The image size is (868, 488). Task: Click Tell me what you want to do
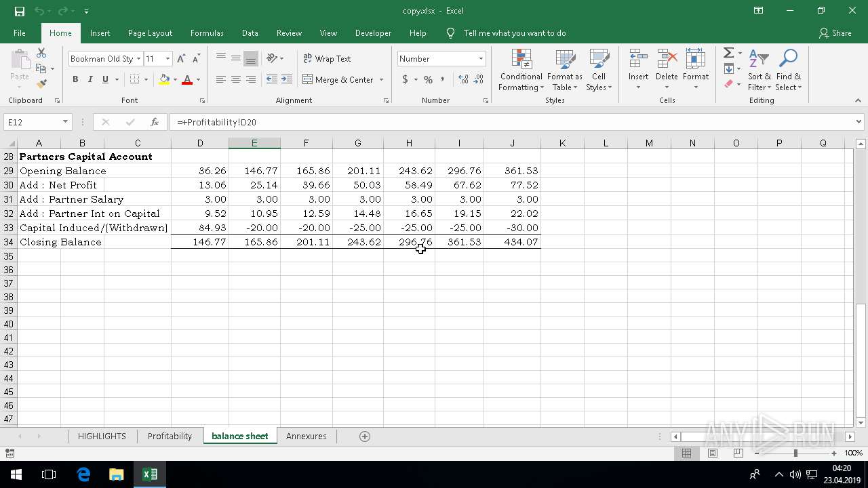[514, 33]
